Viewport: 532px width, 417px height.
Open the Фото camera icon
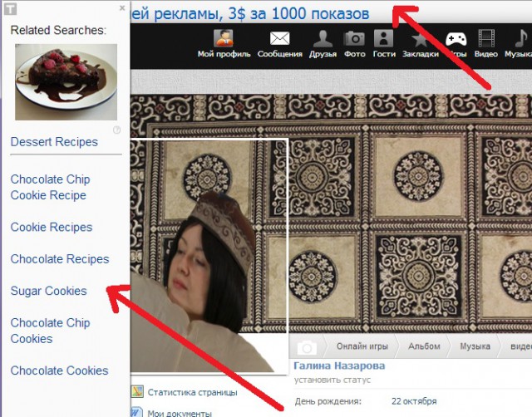tap(354, 39)
